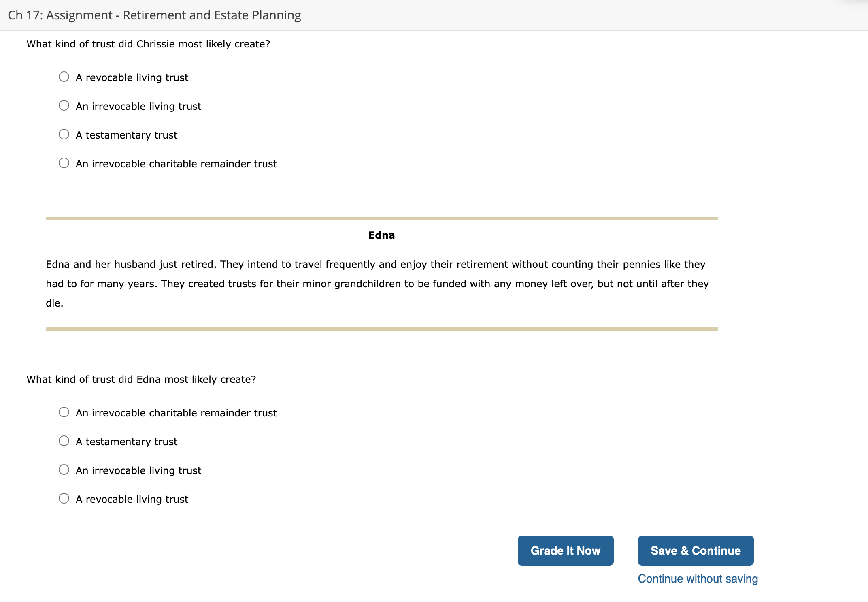Click the 'A revocable living trust' label under Chrissie
868x602 pixels.
pyautogui.click(x=132, y=77)
